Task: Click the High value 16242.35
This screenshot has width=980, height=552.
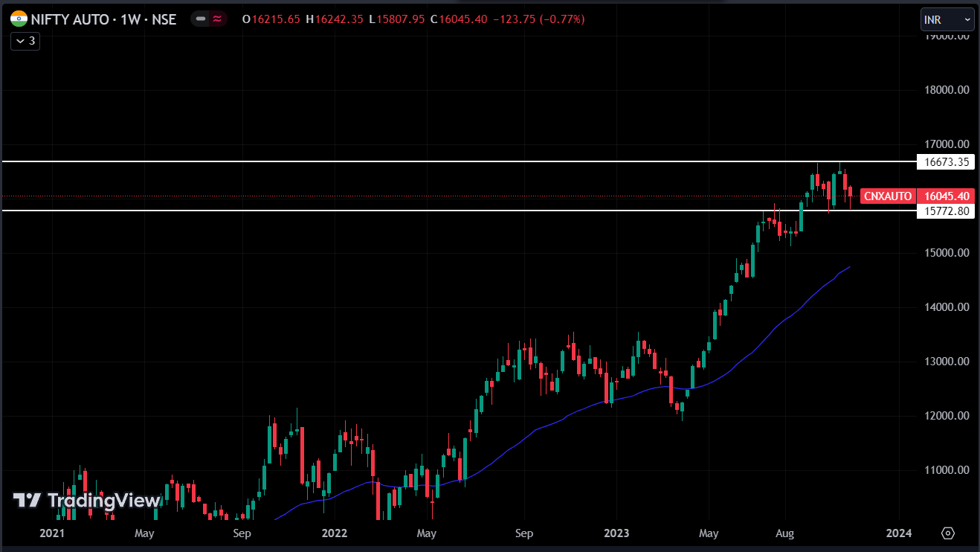Action: click(338, 19)
